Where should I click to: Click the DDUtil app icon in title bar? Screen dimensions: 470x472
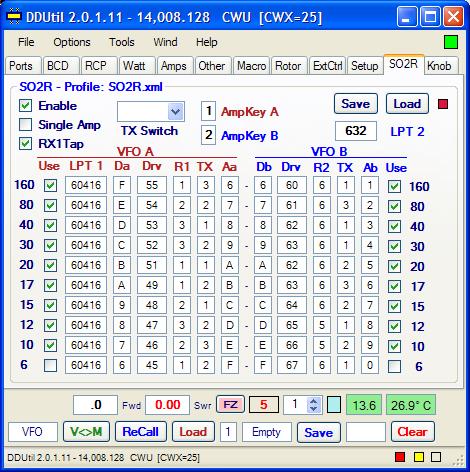[14, 16]
